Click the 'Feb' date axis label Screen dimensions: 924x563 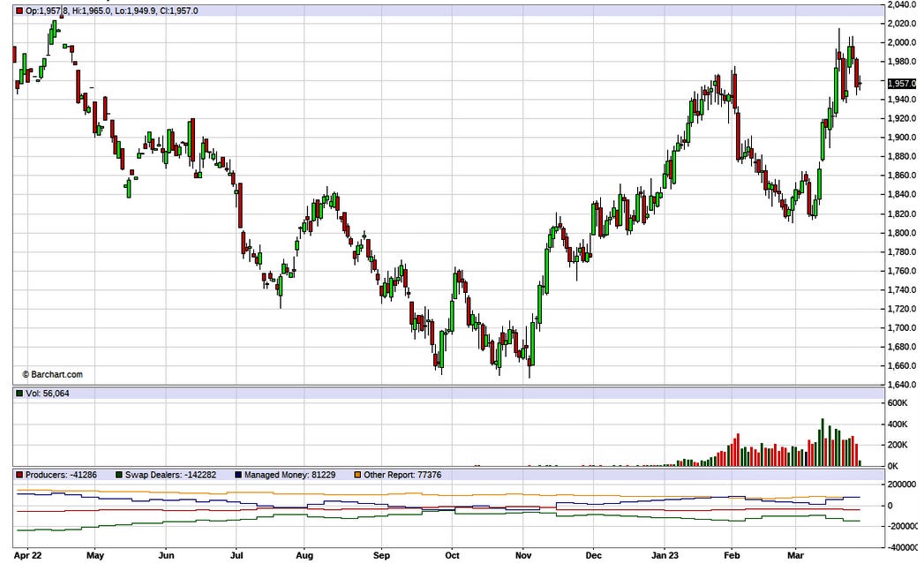pos(732,555)
